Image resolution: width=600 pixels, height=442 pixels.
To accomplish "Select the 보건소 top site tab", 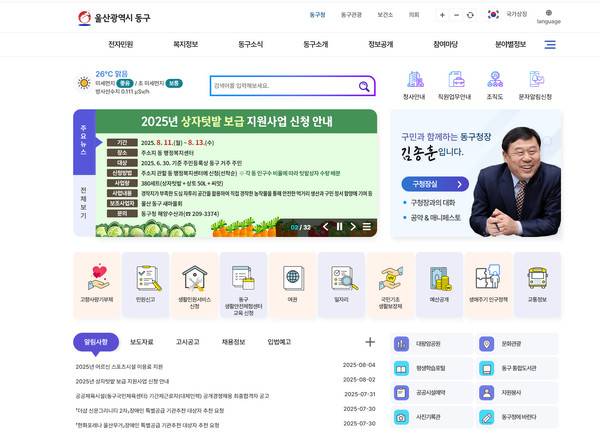I will 385,15.
